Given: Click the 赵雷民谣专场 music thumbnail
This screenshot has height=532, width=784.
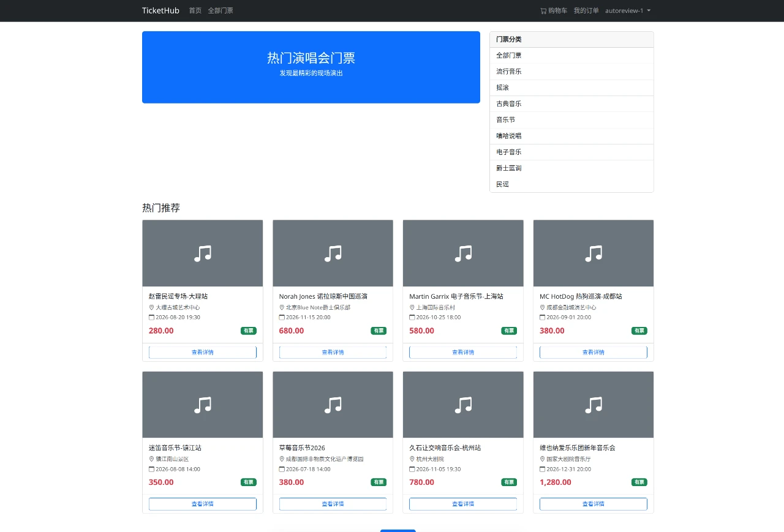Looking at the screenshot, I should [203, 253].
